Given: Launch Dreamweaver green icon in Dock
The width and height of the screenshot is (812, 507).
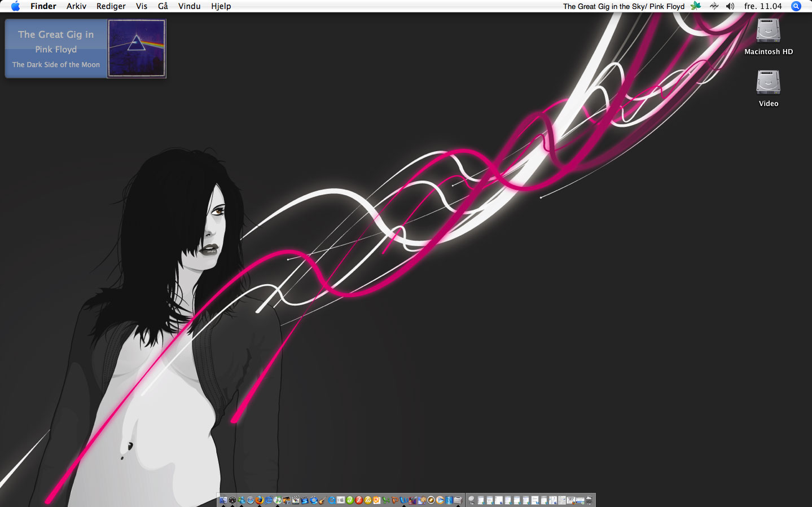Looking at the screenshot, I should coord(350,500).
